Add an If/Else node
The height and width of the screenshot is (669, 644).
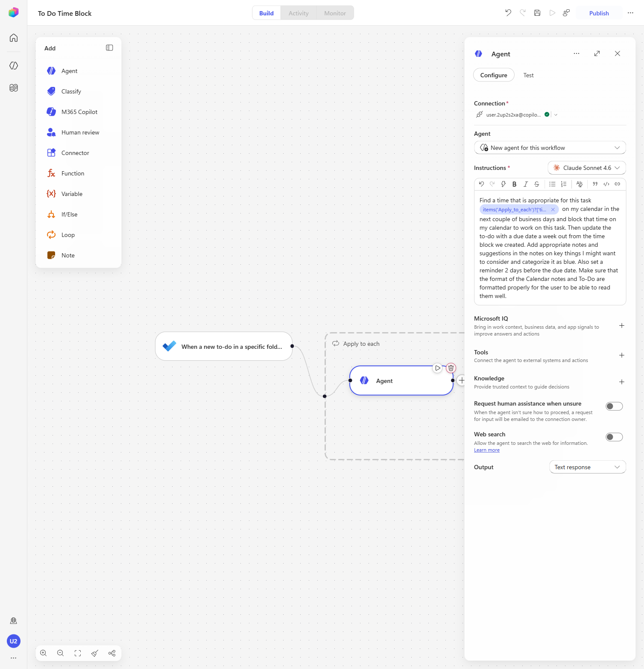pos(79,214)
